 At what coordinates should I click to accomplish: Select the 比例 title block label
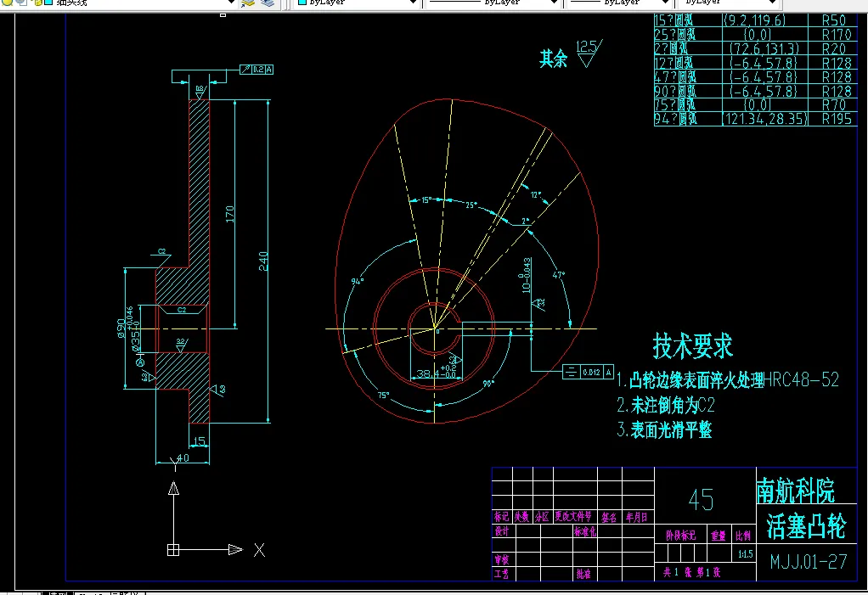coord(743,536)
